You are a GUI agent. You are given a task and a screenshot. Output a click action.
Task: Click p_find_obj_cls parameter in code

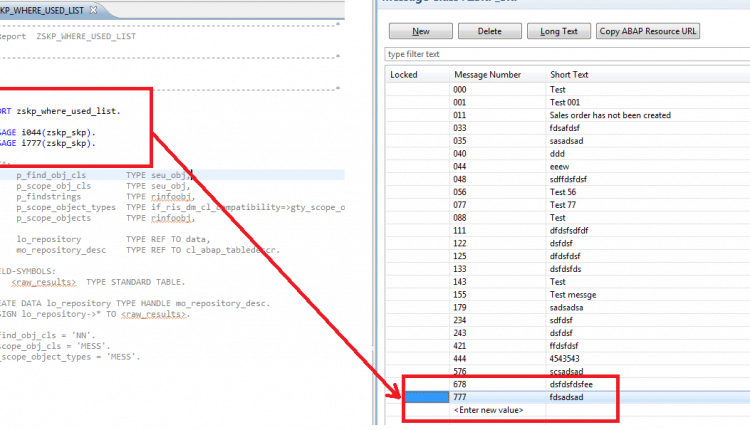point(51,175)
